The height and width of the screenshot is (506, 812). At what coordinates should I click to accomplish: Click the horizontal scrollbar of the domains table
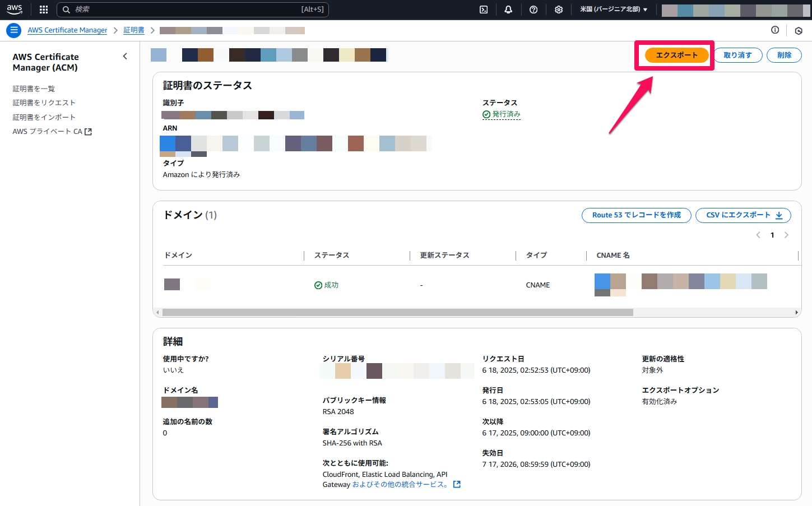[397, 312]
